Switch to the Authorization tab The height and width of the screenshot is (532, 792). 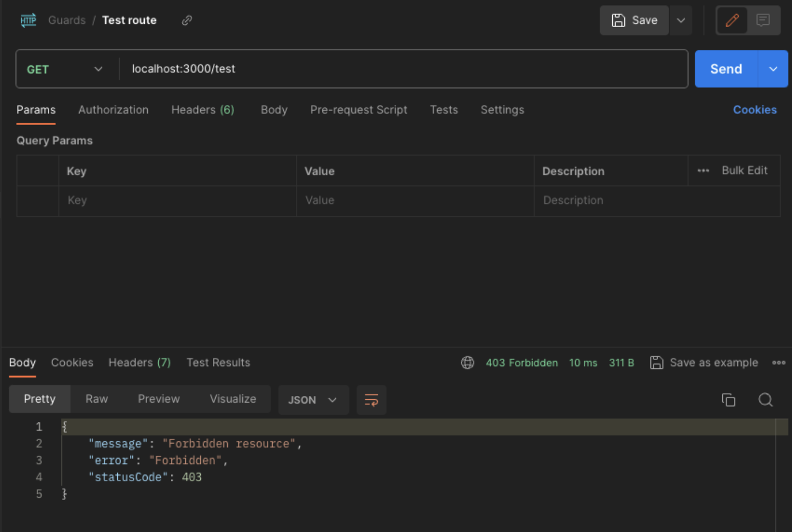coord(113,109)
